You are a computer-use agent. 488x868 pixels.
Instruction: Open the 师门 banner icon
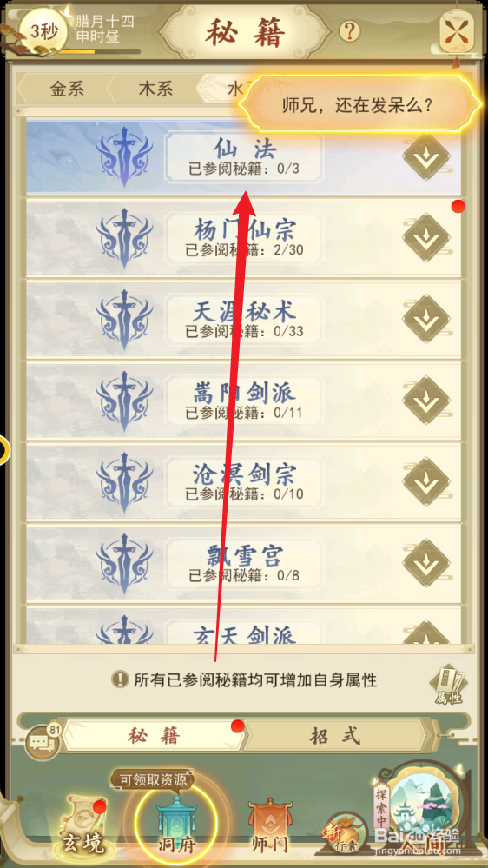[x=268, y=825]
